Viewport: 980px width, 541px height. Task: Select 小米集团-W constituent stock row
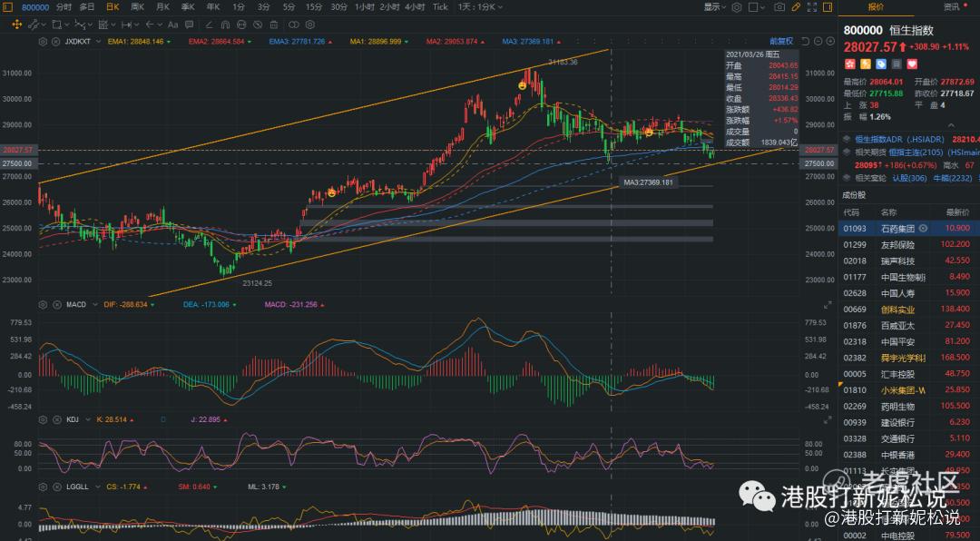point(908,389)
